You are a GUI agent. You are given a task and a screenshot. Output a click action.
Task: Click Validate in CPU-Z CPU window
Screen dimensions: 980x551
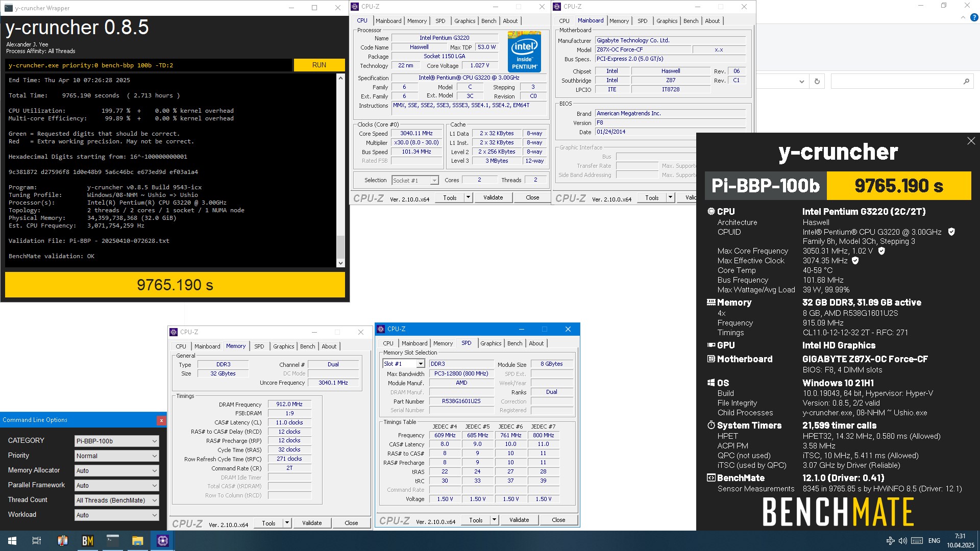(493, 197)
